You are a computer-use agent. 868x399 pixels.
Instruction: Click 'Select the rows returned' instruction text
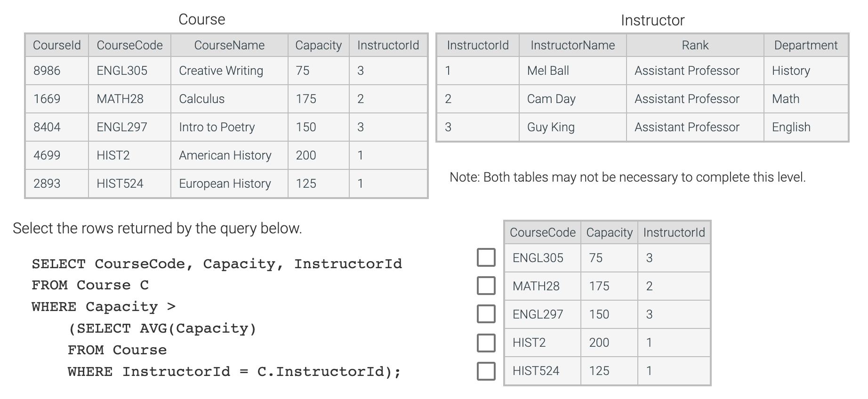(x=157, y=228)
